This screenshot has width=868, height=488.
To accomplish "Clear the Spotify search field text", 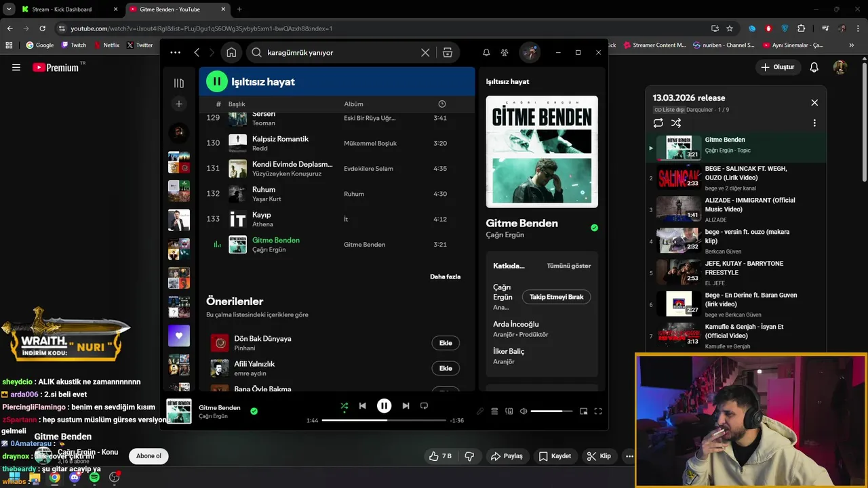I will click(425, 52).
